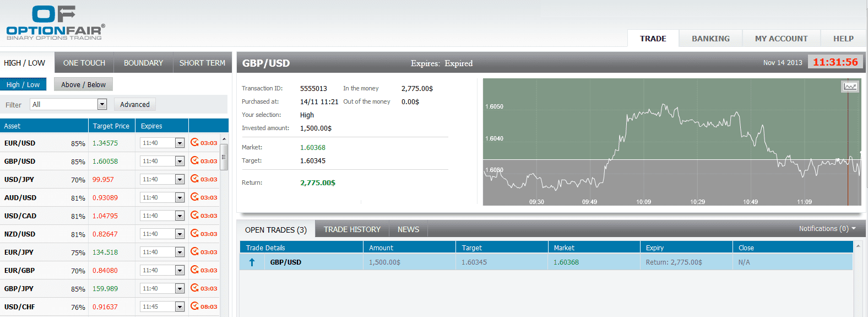Screen dimensions: 868x317
Task: Click the blue up arrow on GBP/USD trade
Action: click(252, 262)
